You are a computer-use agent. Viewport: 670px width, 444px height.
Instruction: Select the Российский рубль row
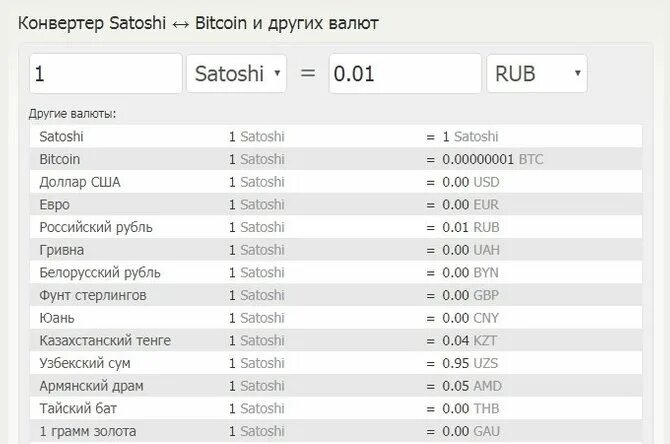336,227
